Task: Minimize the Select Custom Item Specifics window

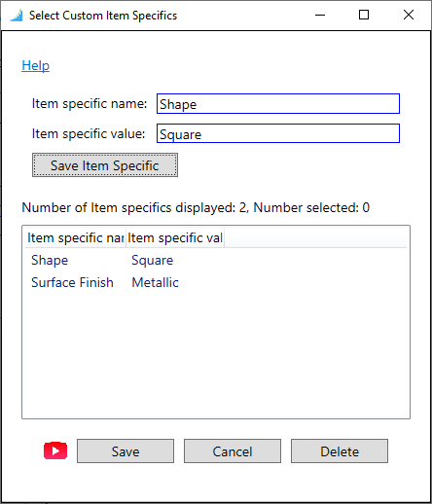Action: click(x=320, y=15)
